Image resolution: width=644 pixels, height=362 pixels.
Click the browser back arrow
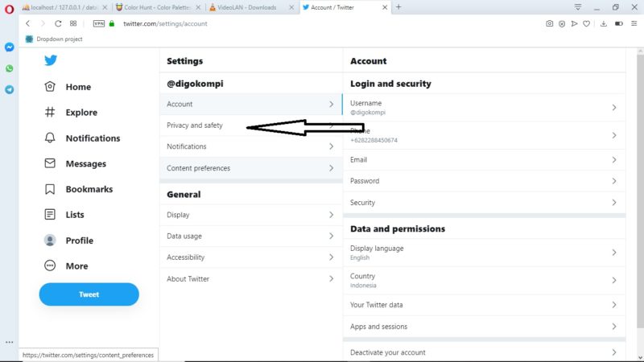click(x=28, y=23)
